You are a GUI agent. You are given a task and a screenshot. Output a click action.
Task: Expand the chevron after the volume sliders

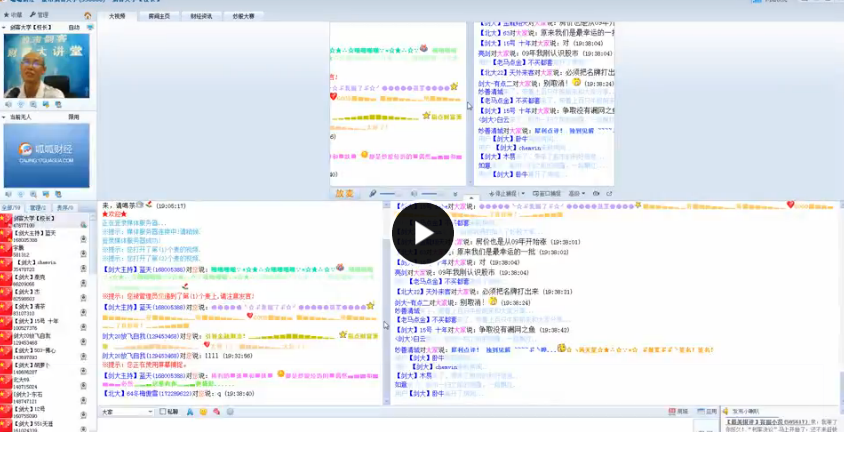(x=455, y=194)
